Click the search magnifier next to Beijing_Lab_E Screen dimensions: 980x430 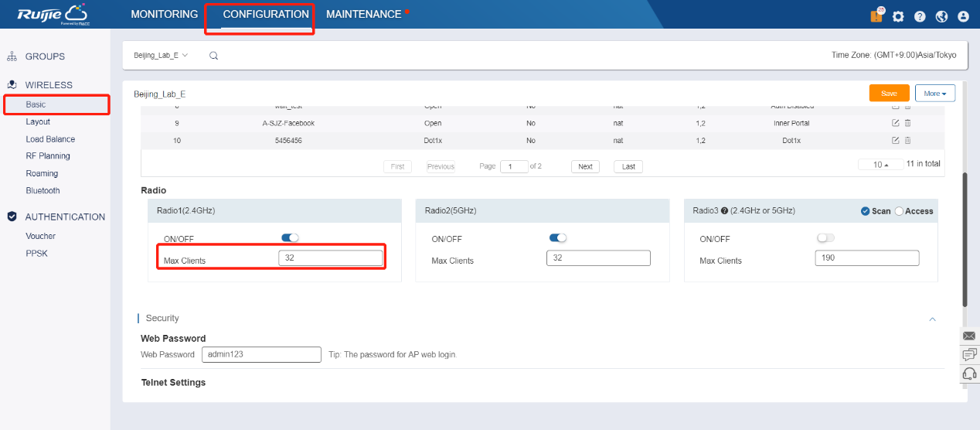click(x=213, y=56)
